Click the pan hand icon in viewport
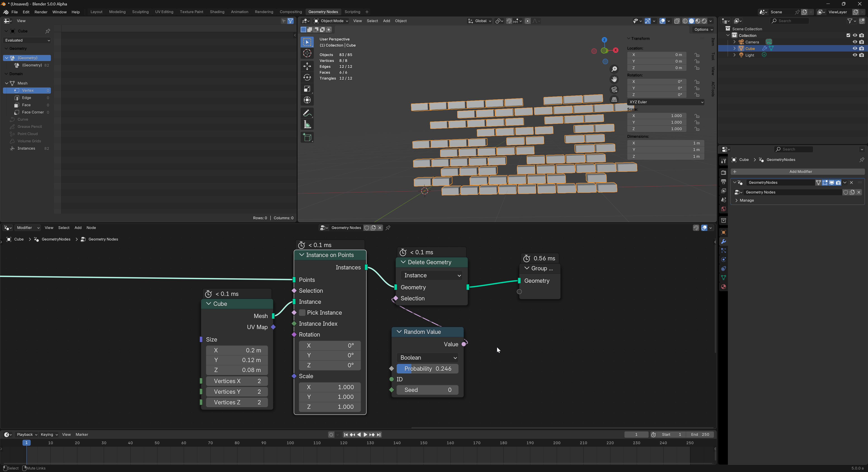This screenshot has width=868, height=472. 614,79
